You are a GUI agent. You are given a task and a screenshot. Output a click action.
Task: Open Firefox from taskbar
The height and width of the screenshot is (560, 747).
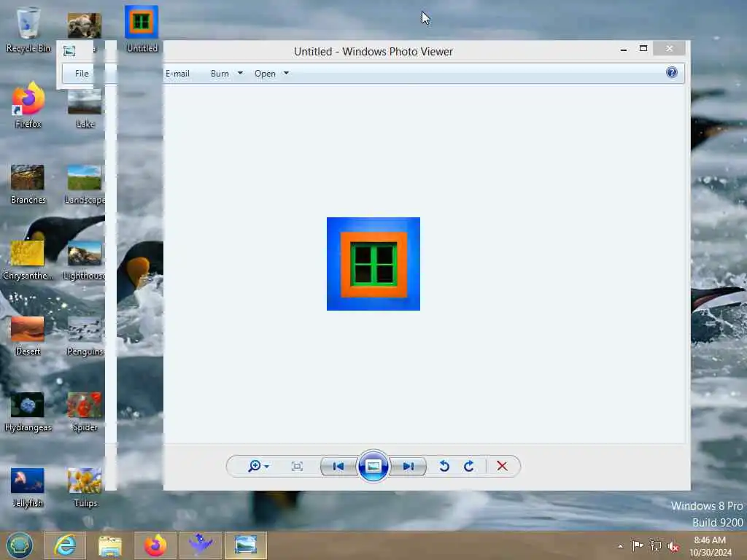click(x=155, y=545)
